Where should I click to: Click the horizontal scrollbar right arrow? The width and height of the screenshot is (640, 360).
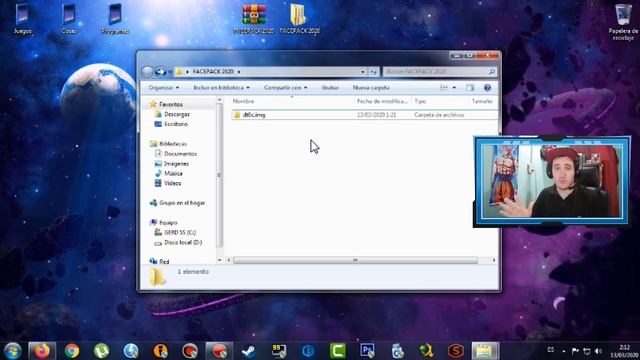[x=493, y=260]
